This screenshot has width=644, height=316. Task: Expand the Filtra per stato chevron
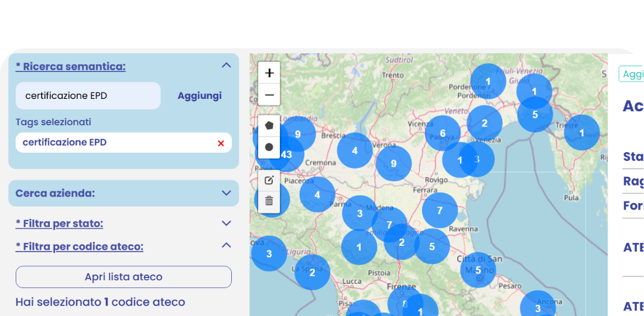[227, 224]
